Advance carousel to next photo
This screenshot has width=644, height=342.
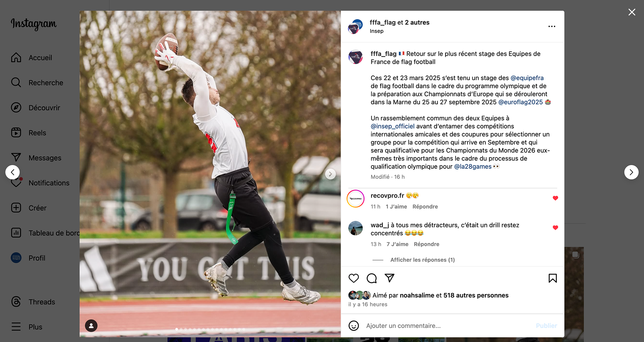tap(330, 174)
